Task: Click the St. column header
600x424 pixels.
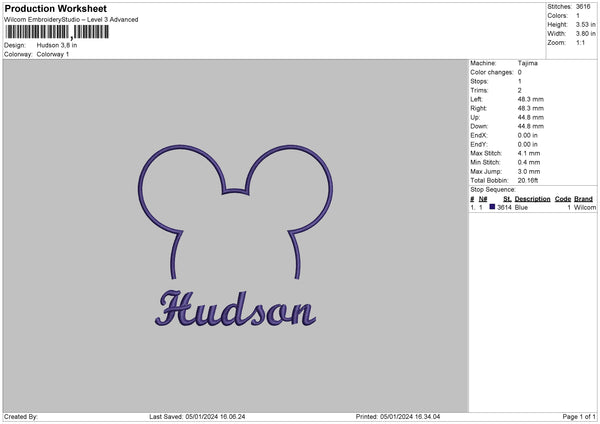Action: 507,199
